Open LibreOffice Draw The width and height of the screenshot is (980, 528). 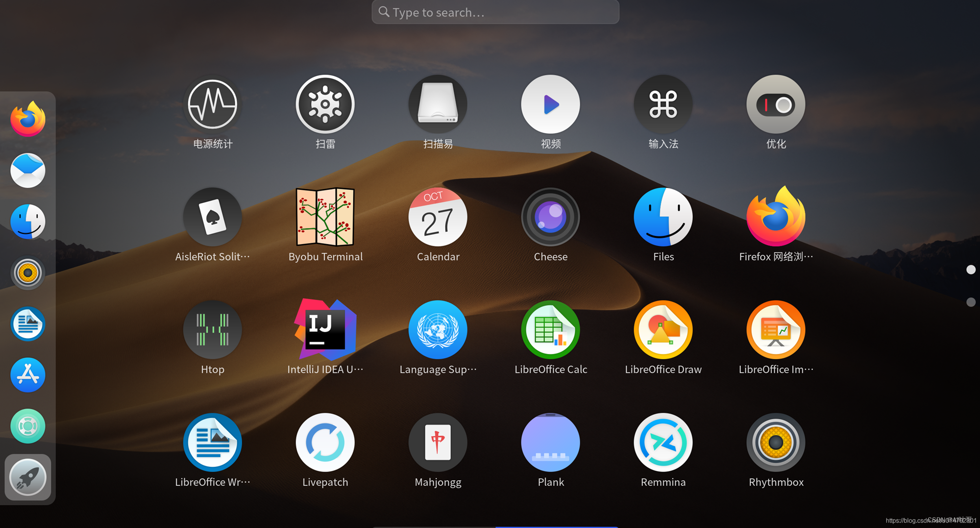tap(663, 330)
